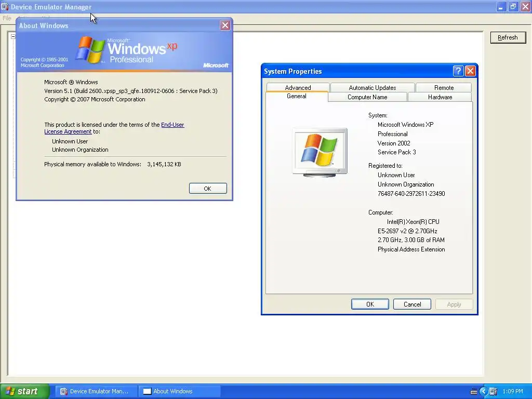Screen dimensions: 532x399
Task: Click the Apply button in System Properties
Action: [x=454, y=304]
